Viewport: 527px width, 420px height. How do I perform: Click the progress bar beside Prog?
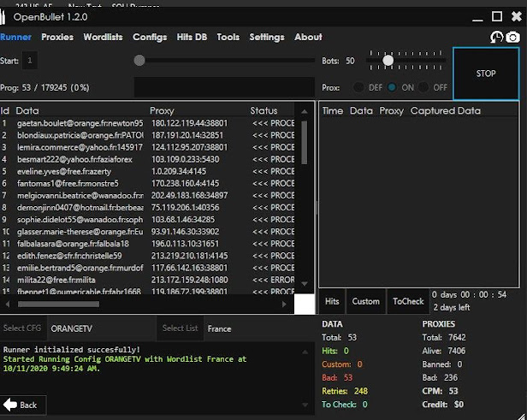[x=224, y=87]
